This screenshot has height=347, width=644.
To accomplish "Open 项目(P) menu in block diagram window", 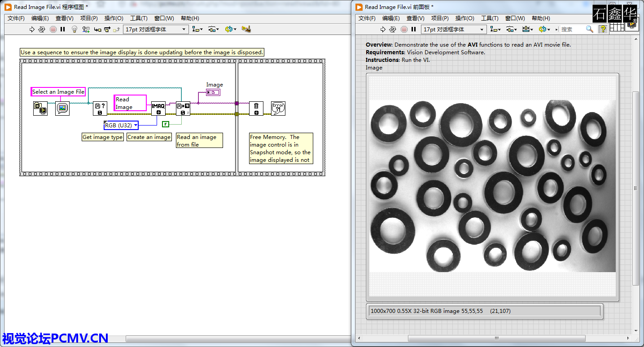I will pos(89,18).
